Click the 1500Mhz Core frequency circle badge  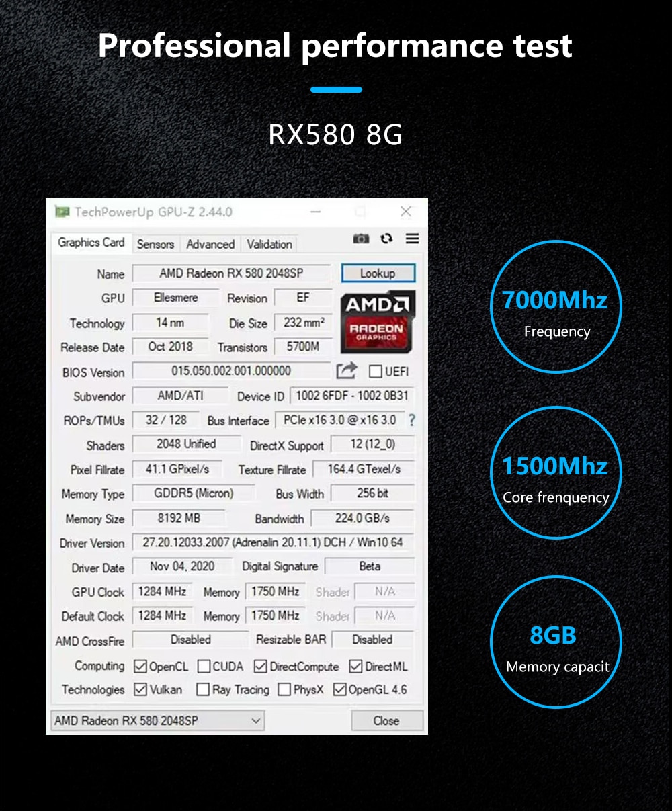(556, 473)
